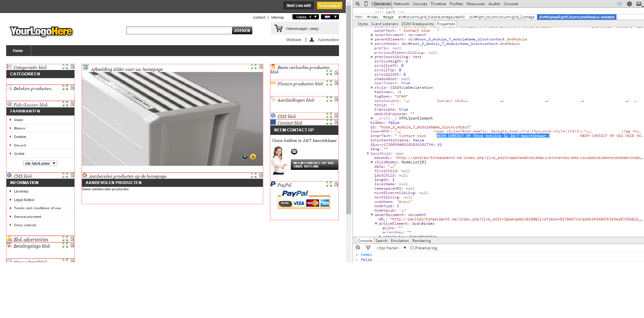Viewport: 644px width, 318px height.
Task: Open the top frame selector dropdown
Action: coord(391,248)
